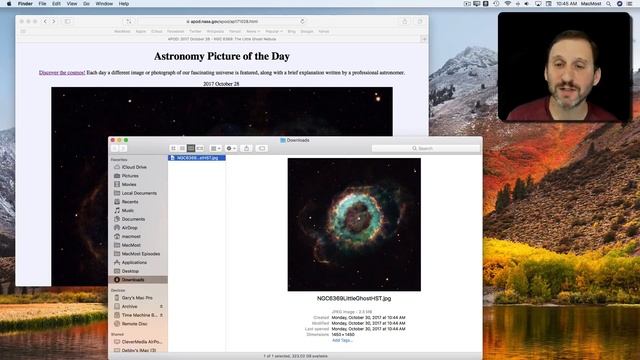Click the Finder share button
Screen dimensions: 640x360
[x=246, y=148]
